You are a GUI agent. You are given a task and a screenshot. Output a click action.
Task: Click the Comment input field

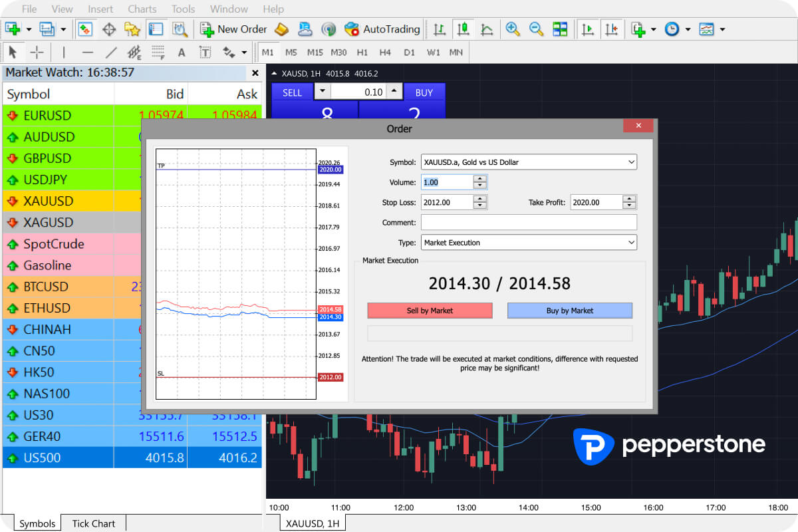(x=529, y=222)
